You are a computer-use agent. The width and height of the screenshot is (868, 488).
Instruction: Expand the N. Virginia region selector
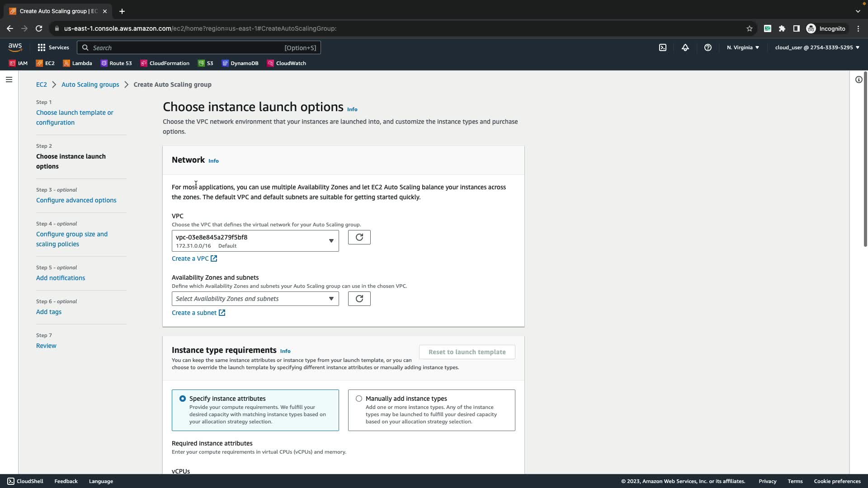(x=743, y=47)
